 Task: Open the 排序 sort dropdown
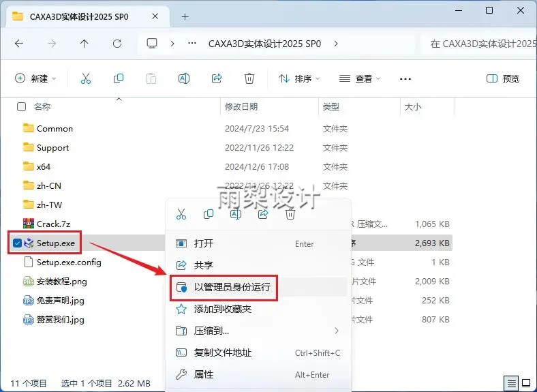(299, 79)
